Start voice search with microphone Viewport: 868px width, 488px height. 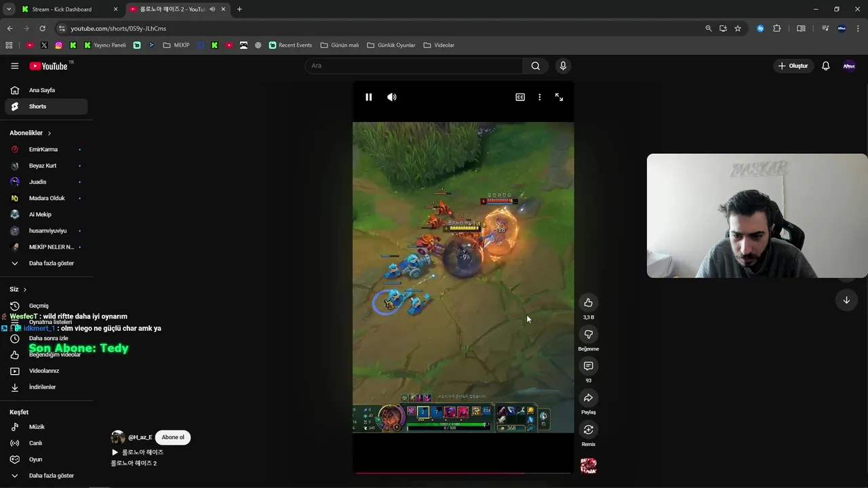pos(563,66)
